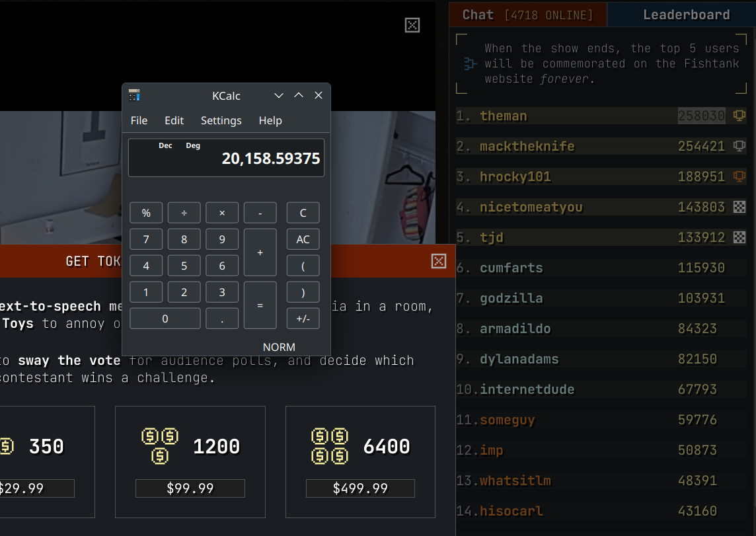The image size is (756, 536).
Task: Click digit 0 in KCalc
Action: (165, 319)
